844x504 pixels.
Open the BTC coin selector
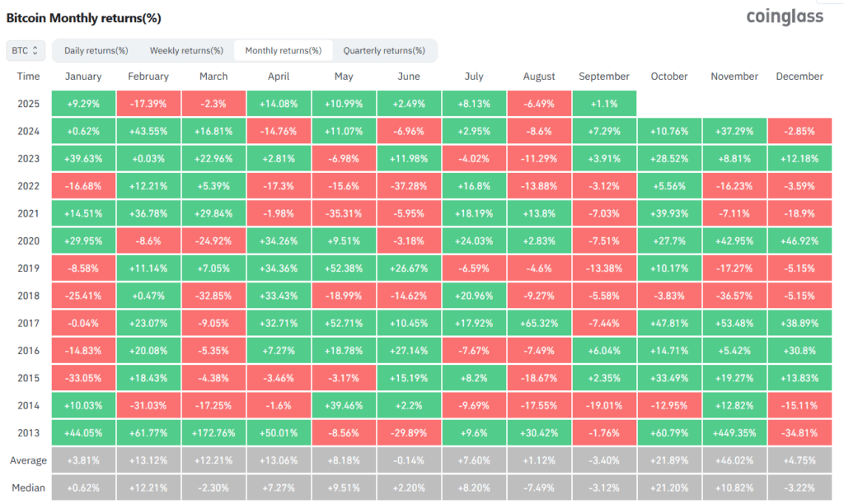(25, 50)
